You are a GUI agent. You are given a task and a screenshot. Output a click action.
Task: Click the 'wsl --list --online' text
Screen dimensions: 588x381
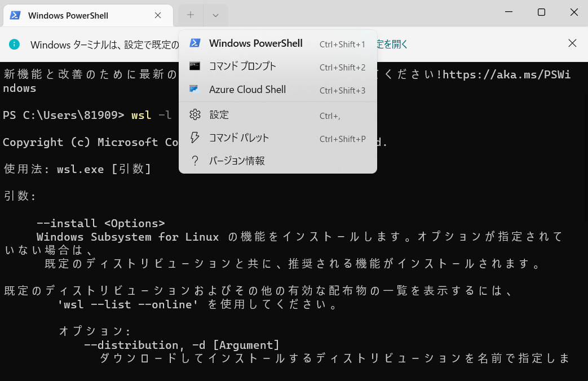128,304
